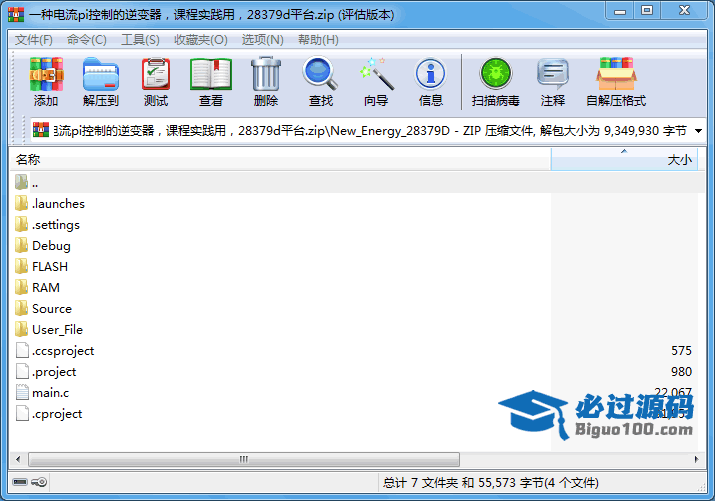Image resolution: width=715 pixels, height=501 pixels.
Task: Click the right scroll arrow
Action: tap(696, 459)
